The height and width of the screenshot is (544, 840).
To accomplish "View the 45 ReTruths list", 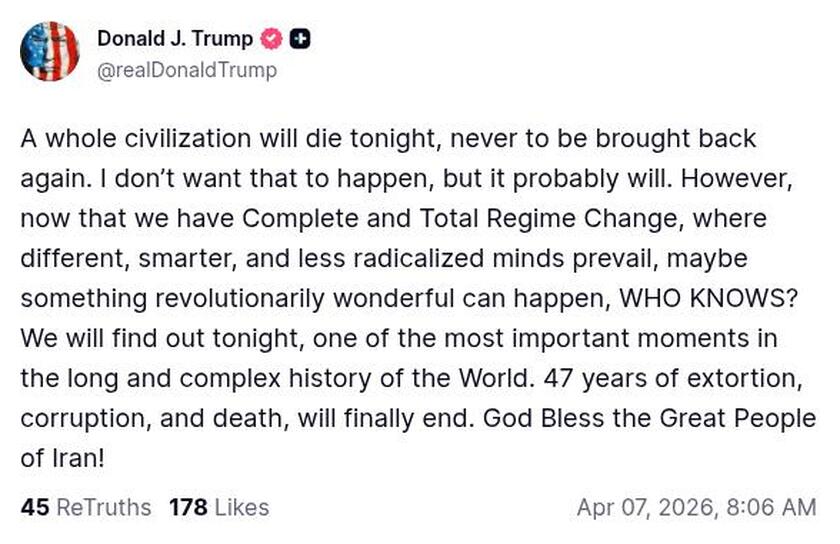I will 86,507.
